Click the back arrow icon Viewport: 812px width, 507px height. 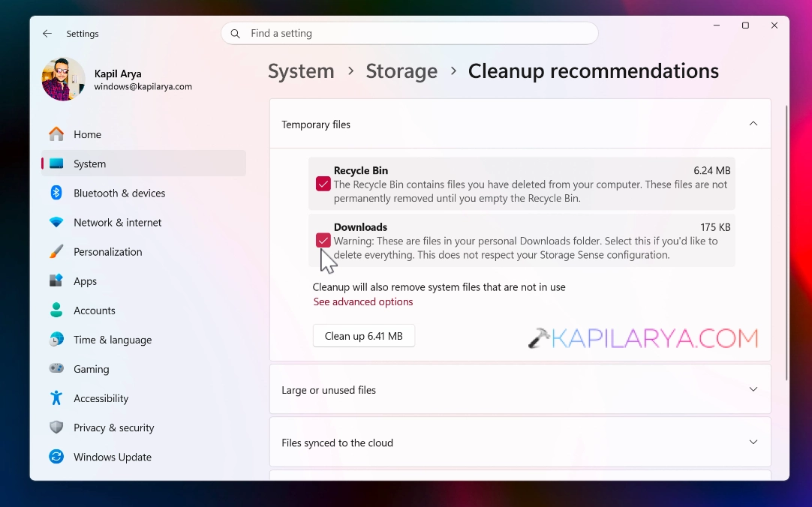(x=47, y=34)
